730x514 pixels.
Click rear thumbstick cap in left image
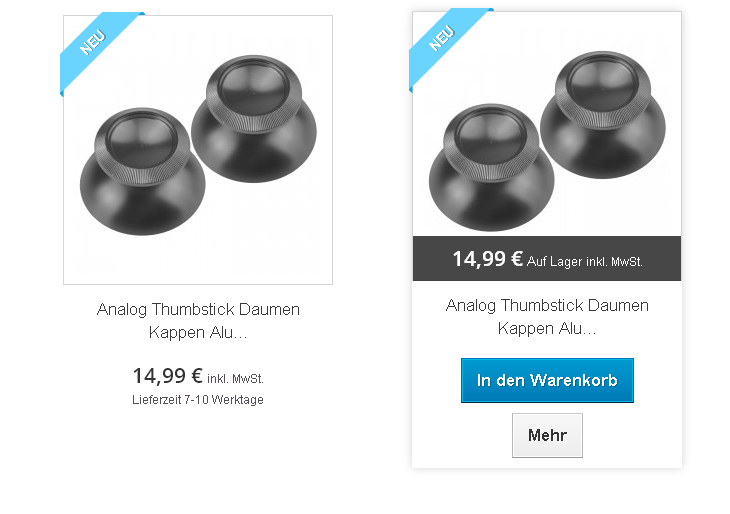(254, 119)
